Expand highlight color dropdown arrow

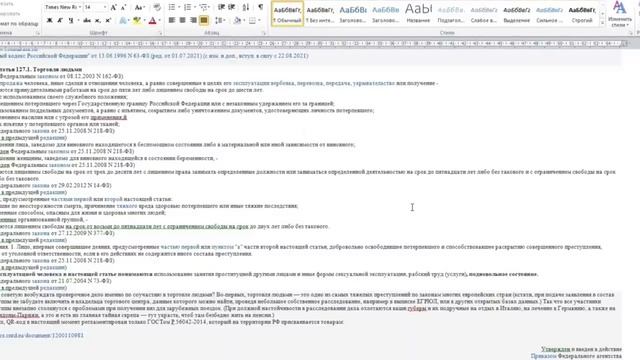(144, 20)
